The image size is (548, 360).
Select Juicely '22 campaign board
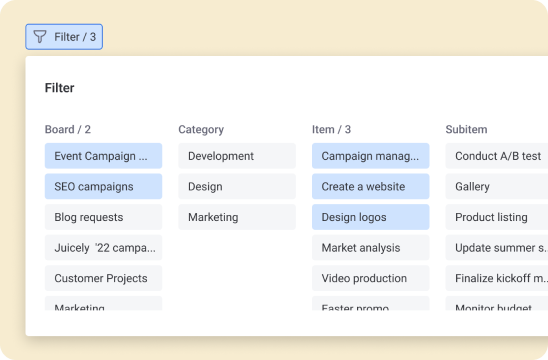tap(103, 247)
